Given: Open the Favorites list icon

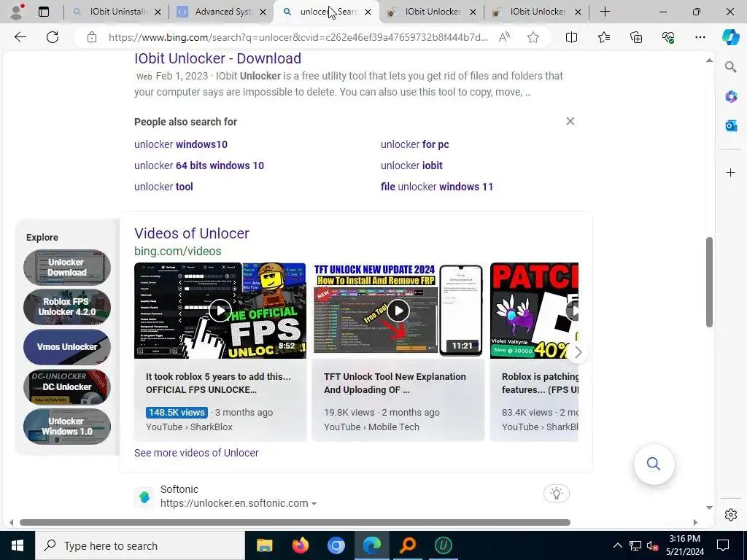Looking at the screenshot, I should [603, 37].
